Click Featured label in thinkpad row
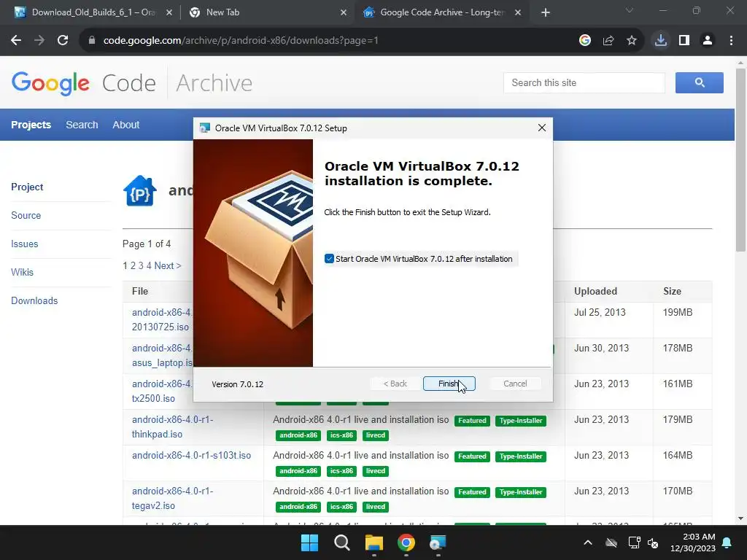747x560 pixels. (x=472, y=421)
